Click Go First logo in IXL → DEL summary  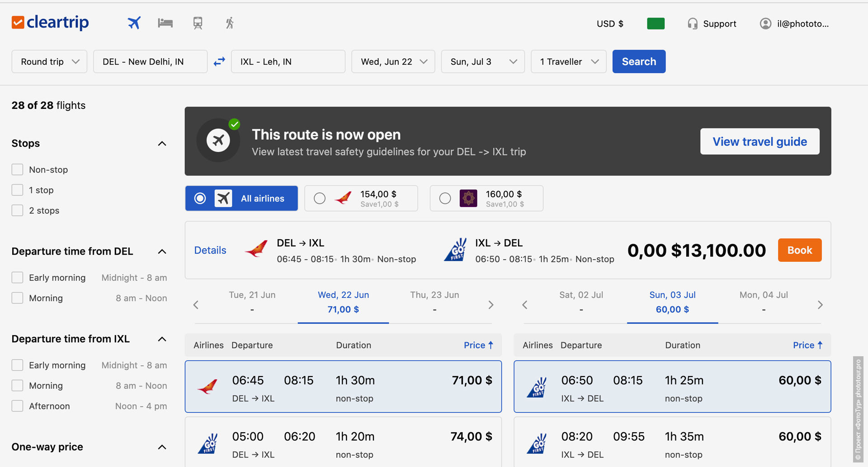[456, 250]
